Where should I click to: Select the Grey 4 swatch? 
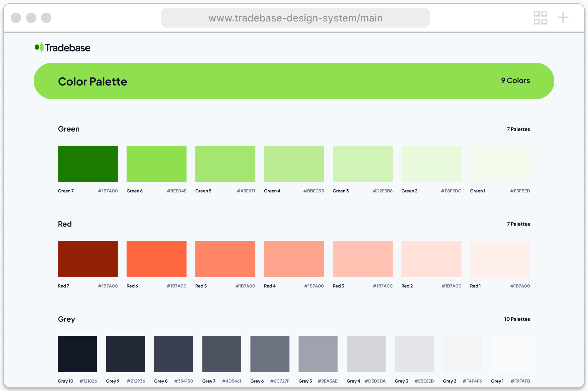tap(366, 354)
